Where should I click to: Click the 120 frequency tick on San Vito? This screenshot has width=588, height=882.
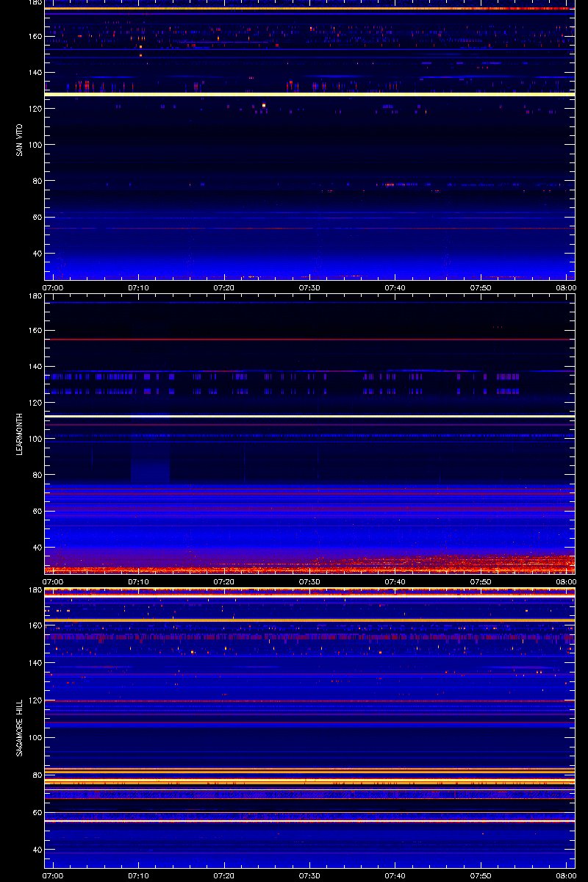[x=35, y=109]
